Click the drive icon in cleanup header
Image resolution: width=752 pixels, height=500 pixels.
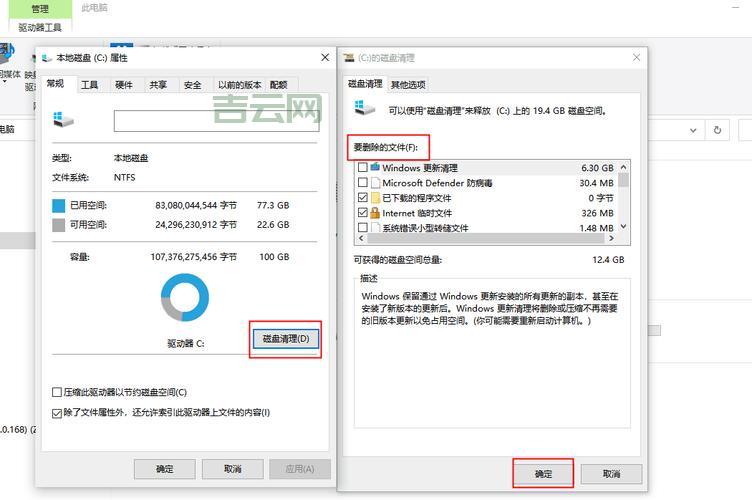click(364, 107)
